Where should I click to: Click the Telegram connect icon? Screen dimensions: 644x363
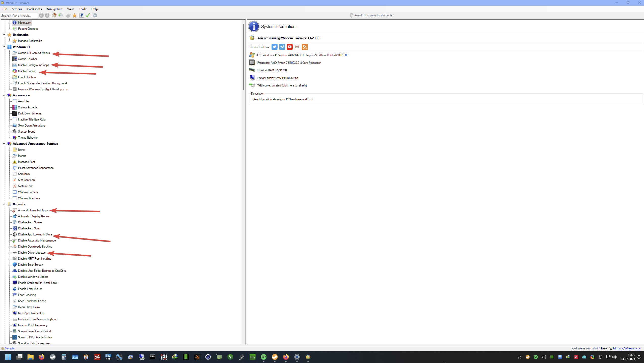pyautogui.click(x=282, y=47)
